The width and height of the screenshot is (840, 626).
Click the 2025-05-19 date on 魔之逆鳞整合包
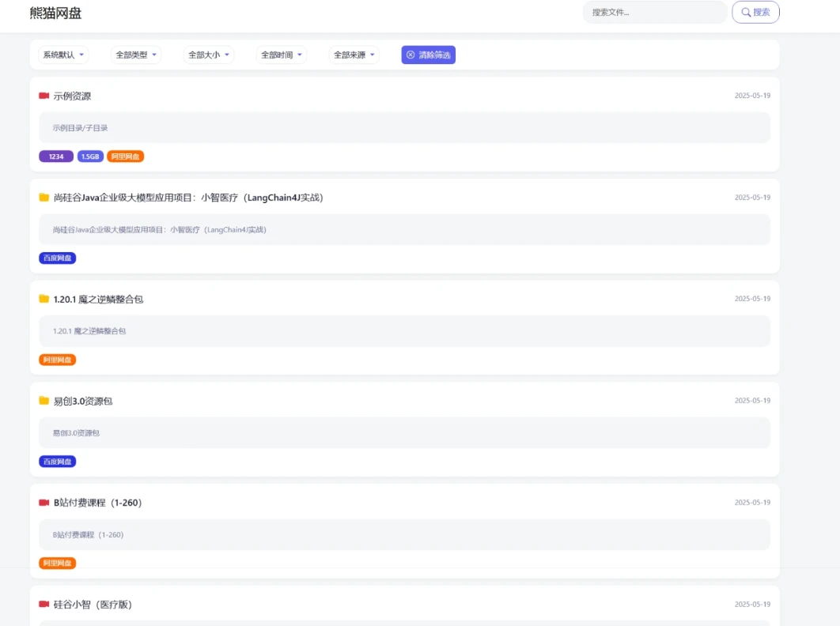click(752, 299)
